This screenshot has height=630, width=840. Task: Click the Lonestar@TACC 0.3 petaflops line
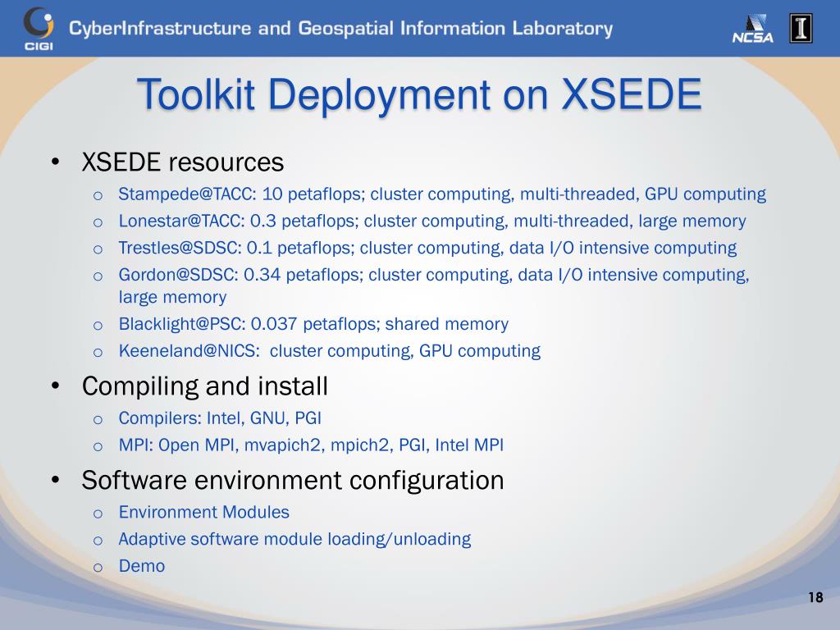pos(432,221)
